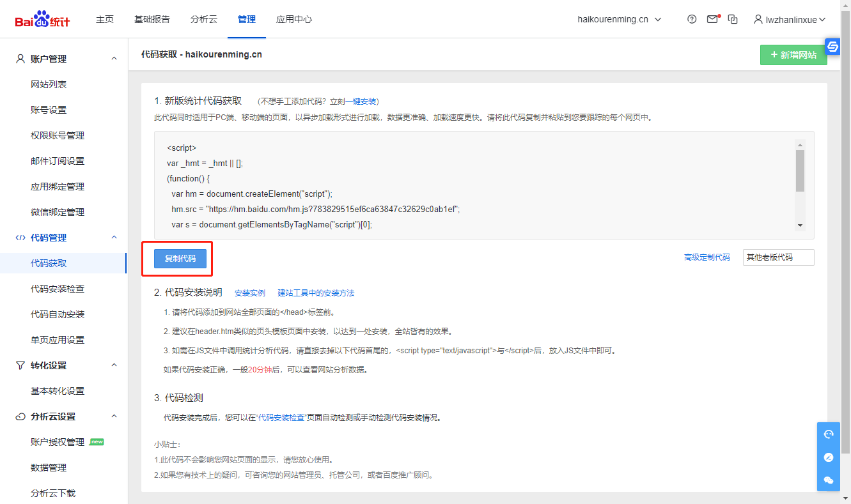Screen dimensions: 851x504
Task: Switch to the 分析云 tab
Action: 204,19
